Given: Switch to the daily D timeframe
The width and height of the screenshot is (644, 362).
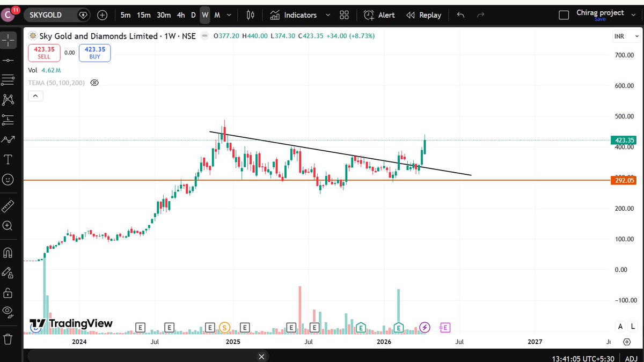Looking at the screenshot, I should point(193,15).
